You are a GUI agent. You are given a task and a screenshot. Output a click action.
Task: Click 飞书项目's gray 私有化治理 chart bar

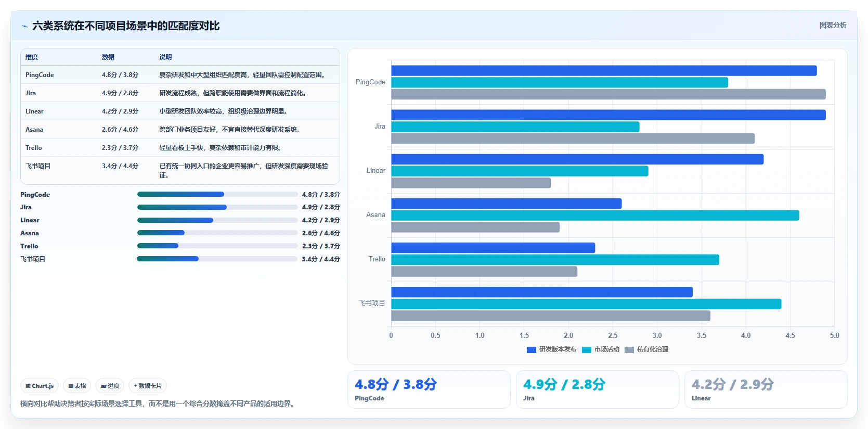coord(551,316)
